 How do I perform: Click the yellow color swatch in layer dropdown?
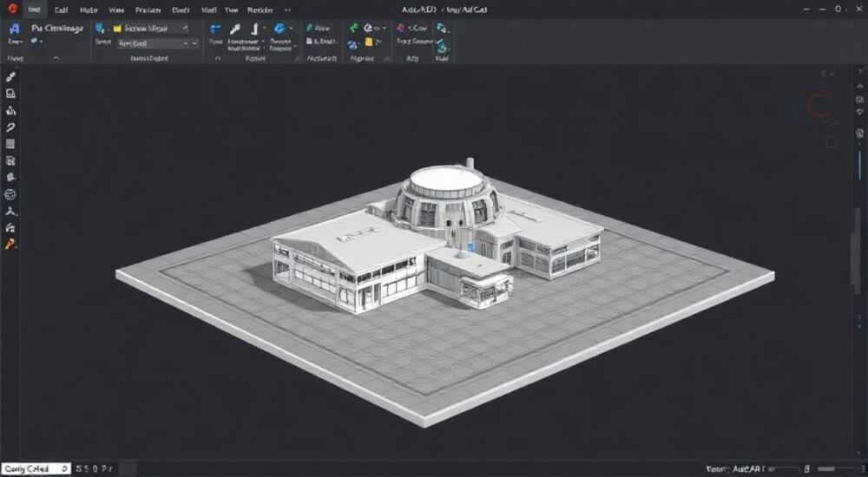click(117, 29)
